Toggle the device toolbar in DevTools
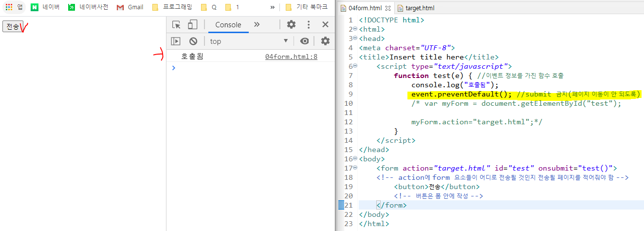Screen dimensions: 644x231 coord(193,25)
